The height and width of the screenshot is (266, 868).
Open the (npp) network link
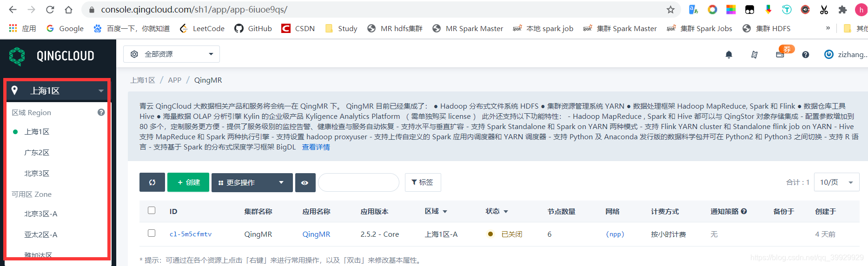pos(615,234)
